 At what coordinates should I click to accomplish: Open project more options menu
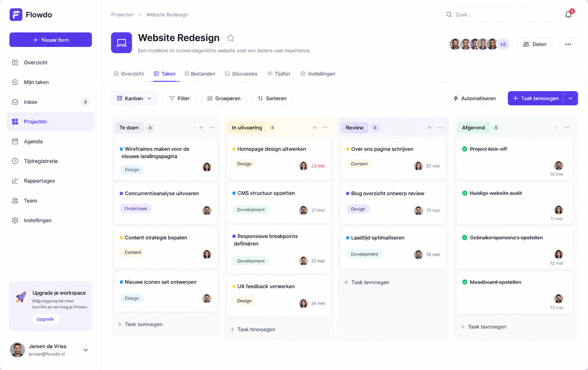[x=568, y=44]
